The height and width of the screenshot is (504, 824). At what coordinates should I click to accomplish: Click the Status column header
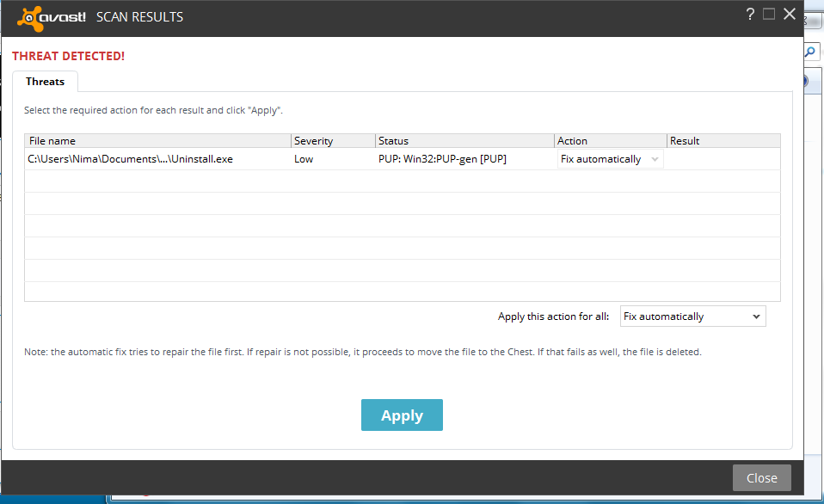[464, 141]
